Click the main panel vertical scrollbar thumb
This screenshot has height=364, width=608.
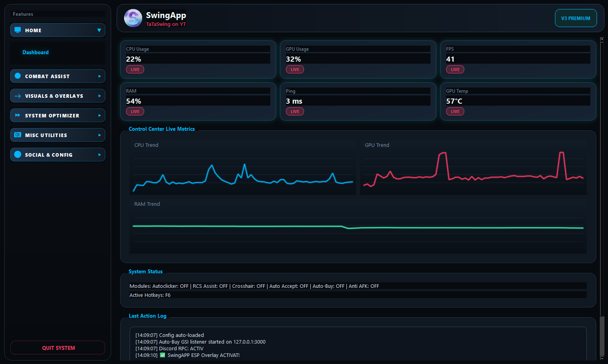(602, 178)
